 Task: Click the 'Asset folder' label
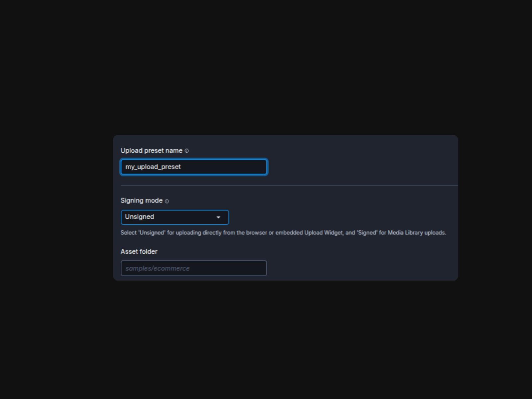click(139, 252)
